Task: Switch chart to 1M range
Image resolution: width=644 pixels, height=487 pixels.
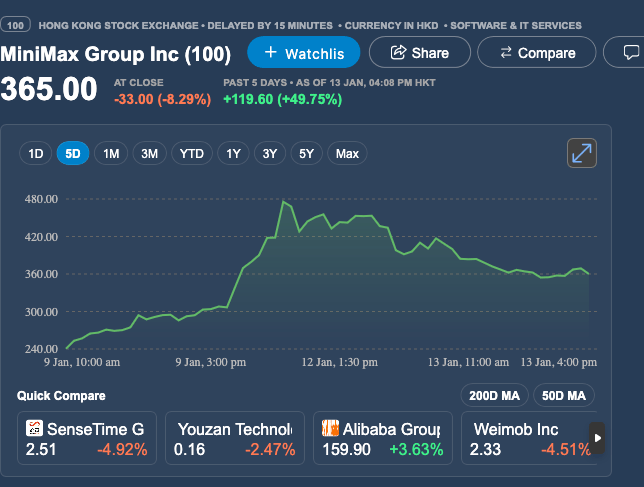Action: 111,153
